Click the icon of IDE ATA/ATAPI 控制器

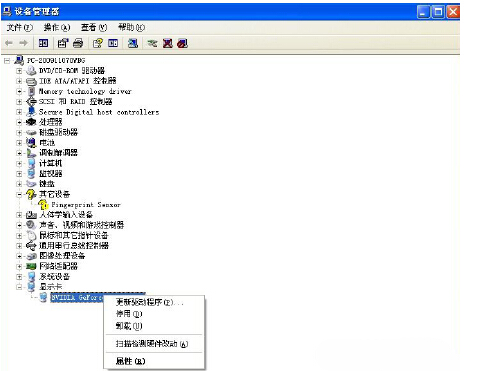coord(31,81)
